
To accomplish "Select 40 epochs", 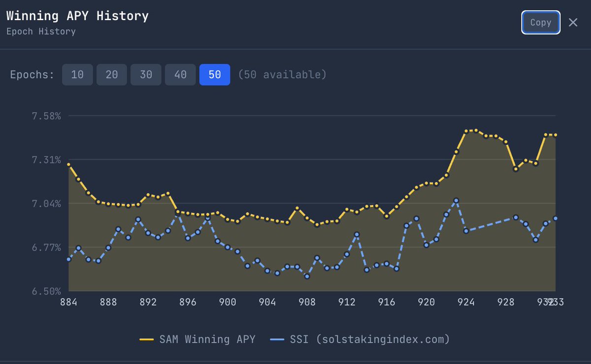I will pos(180,75).
